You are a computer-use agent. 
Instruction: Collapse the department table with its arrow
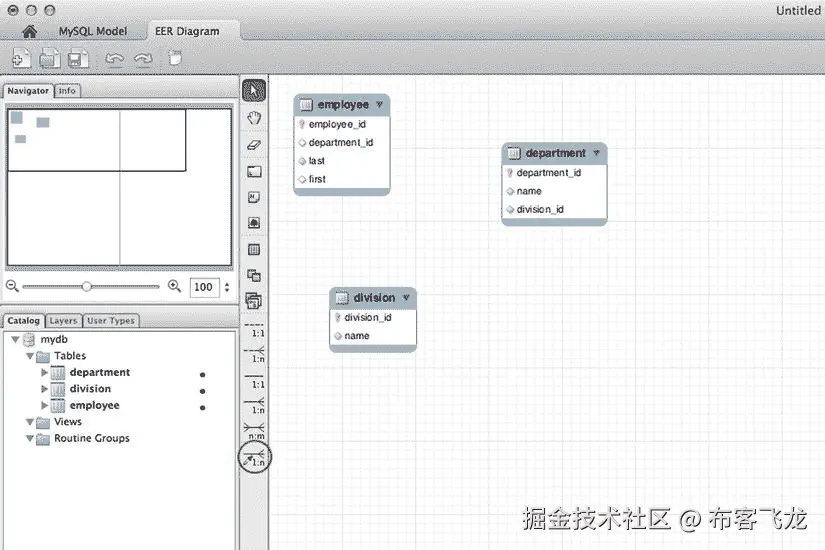(x=596, y=153)
